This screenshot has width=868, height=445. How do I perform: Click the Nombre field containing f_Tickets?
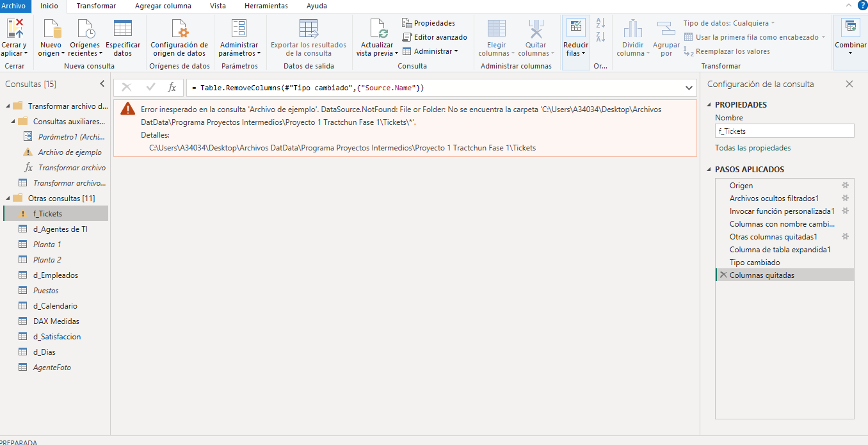tap(784, 131)
